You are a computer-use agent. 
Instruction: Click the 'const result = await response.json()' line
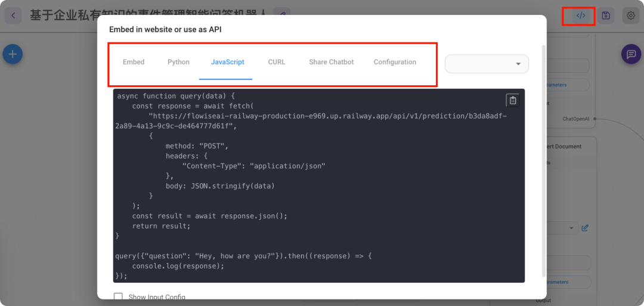click(210, 216)
